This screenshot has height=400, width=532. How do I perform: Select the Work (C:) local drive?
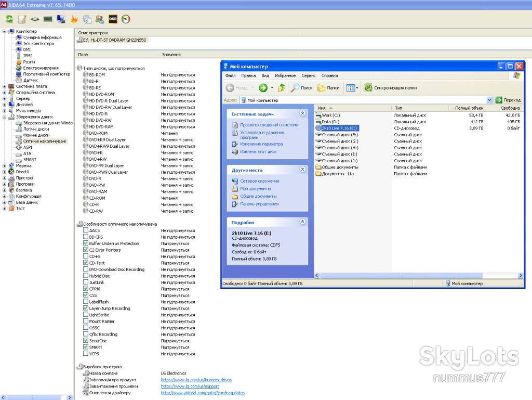(328, 115)
